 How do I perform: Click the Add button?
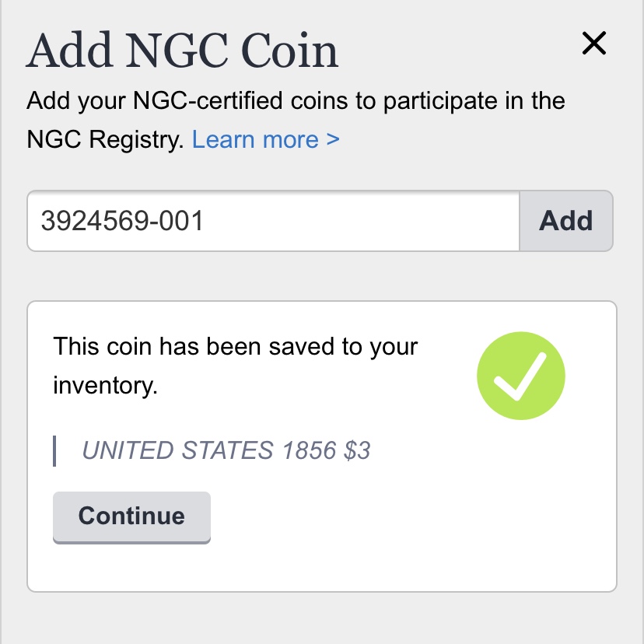point(566,221)
